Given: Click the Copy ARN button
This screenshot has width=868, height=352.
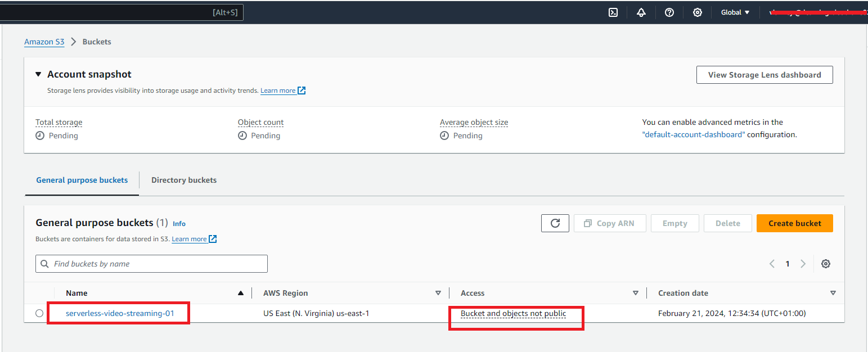Looking at the screenshot, I should [609, 223].
